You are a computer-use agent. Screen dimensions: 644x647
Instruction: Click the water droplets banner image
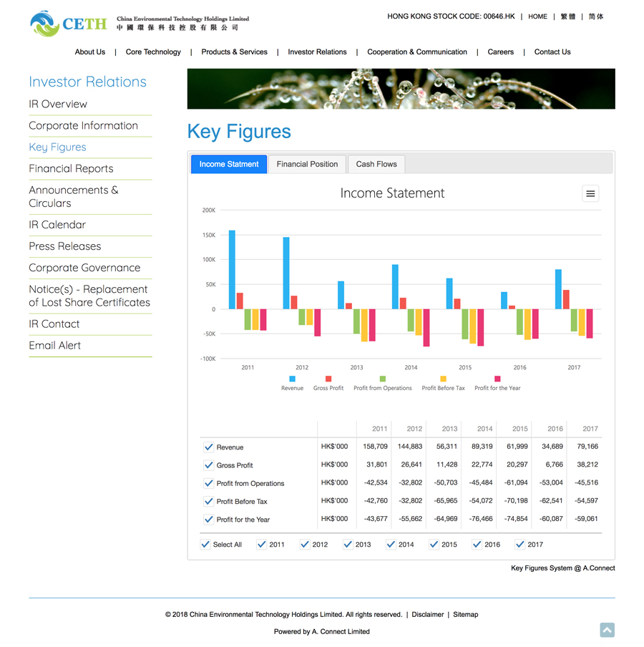401,89
